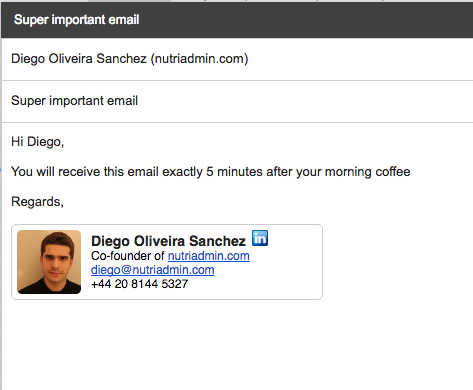Click the bold Diego Oliveira Sanchez signature name
The image size is (473, 390).
click(x=168, y=241)
